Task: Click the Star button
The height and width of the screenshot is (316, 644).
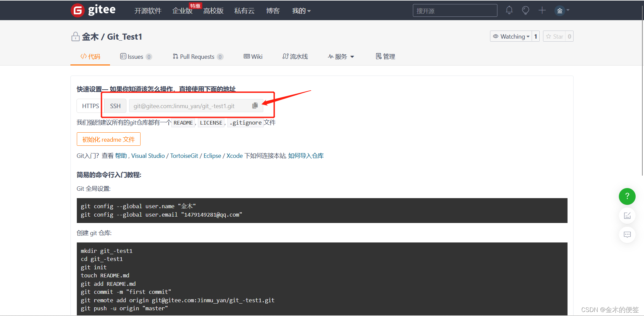Action: tap(554, 36)
